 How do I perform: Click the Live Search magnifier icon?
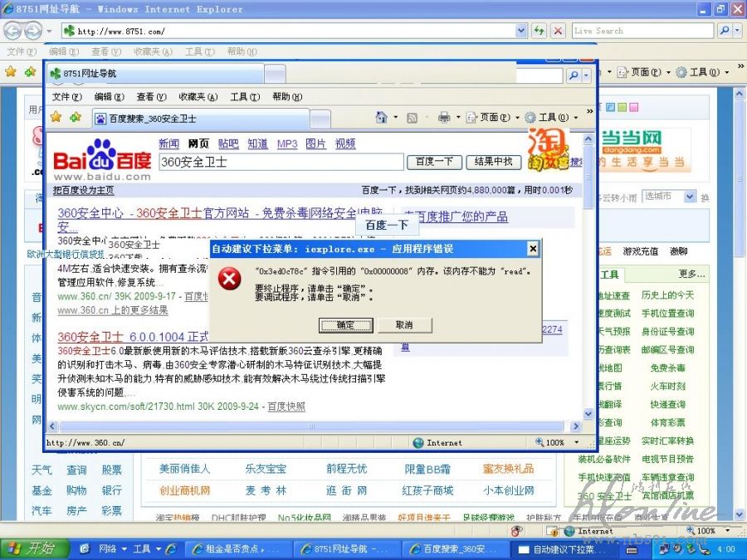tap(725, 31)
